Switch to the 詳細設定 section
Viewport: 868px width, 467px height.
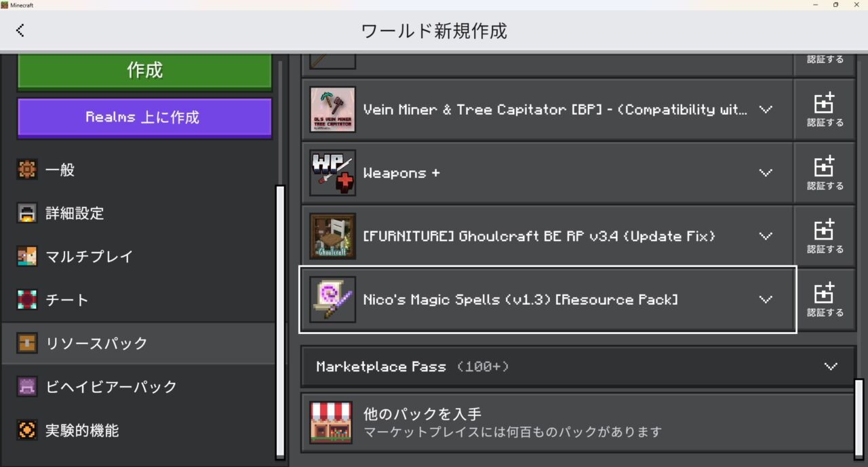point(73,213)
